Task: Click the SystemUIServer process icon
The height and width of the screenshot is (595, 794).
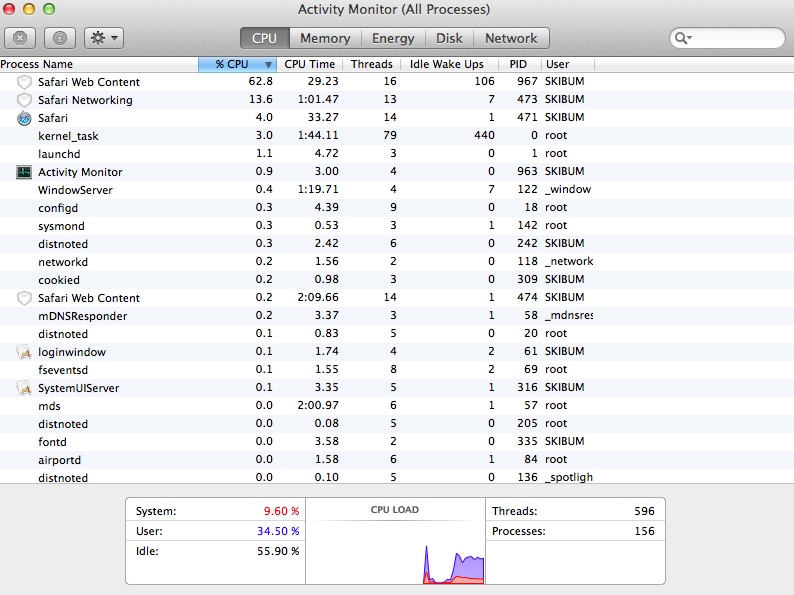Action: point(24,388)
